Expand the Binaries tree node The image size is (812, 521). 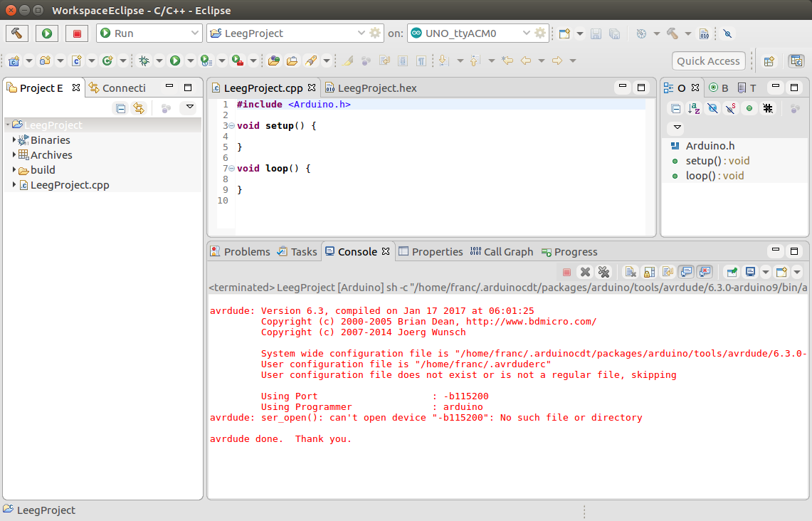pyautogui.click(x=14, y=140)
